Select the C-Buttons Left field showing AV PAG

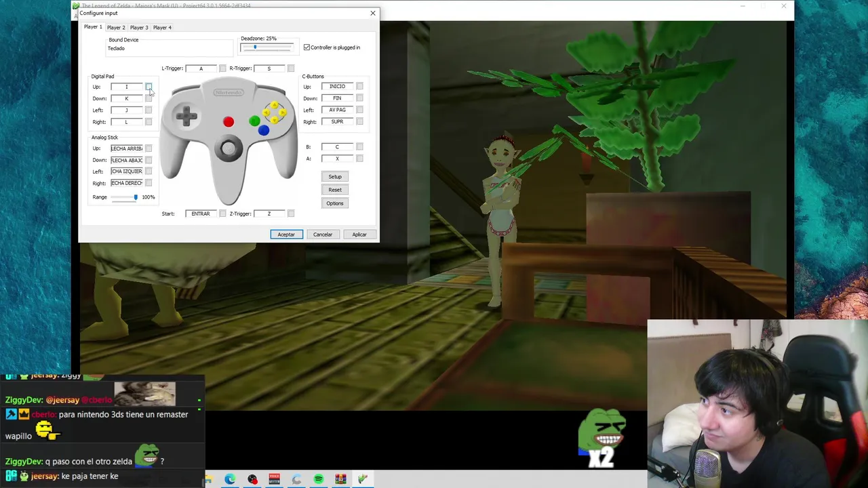coord(338,110)
